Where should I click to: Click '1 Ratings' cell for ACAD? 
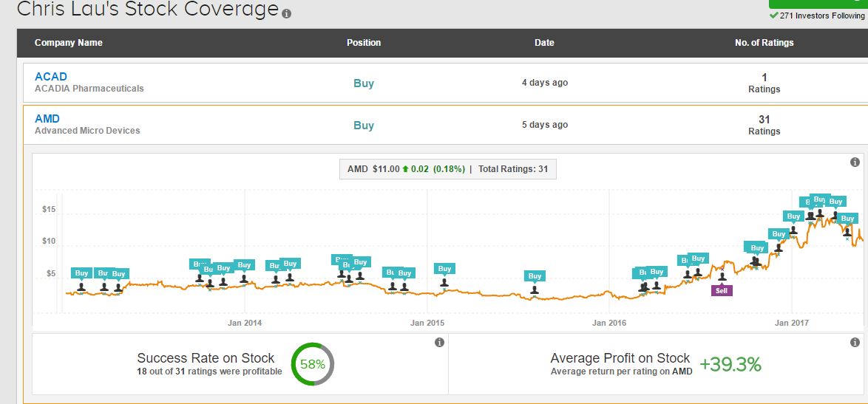click(764, 83)
